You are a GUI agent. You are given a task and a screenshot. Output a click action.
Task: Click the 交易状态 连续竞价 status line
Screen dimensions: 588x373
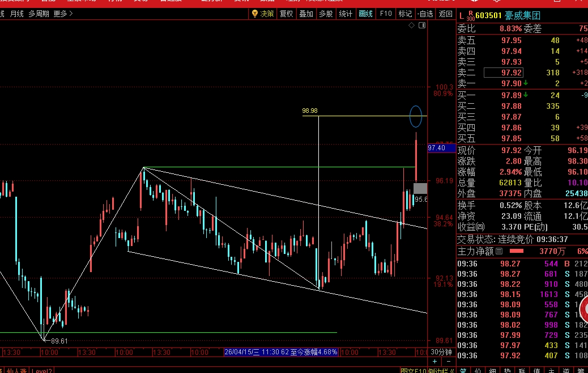(513, 239)
